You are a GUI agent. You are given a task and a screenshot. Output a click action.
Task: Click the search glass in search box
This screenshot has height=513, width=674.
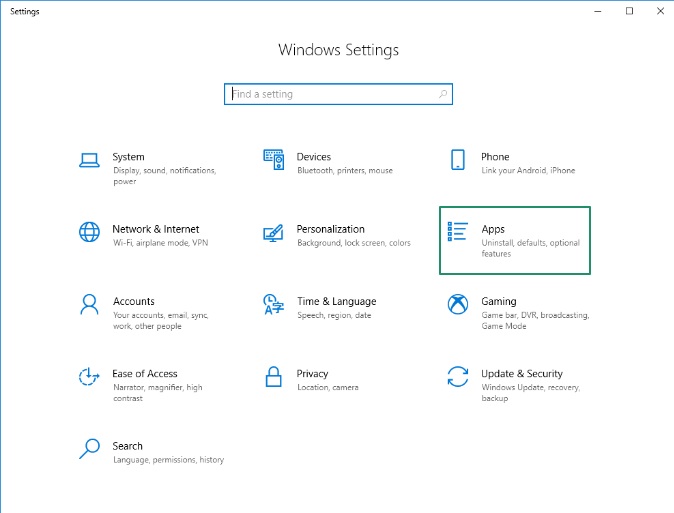[x=443, y=94]
